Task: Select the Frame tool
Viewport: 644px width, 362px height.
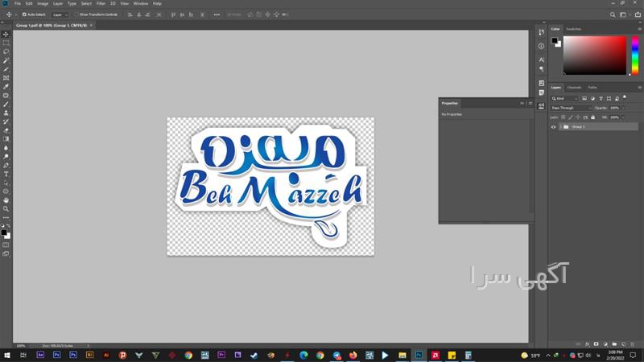Action: (6, 78)
